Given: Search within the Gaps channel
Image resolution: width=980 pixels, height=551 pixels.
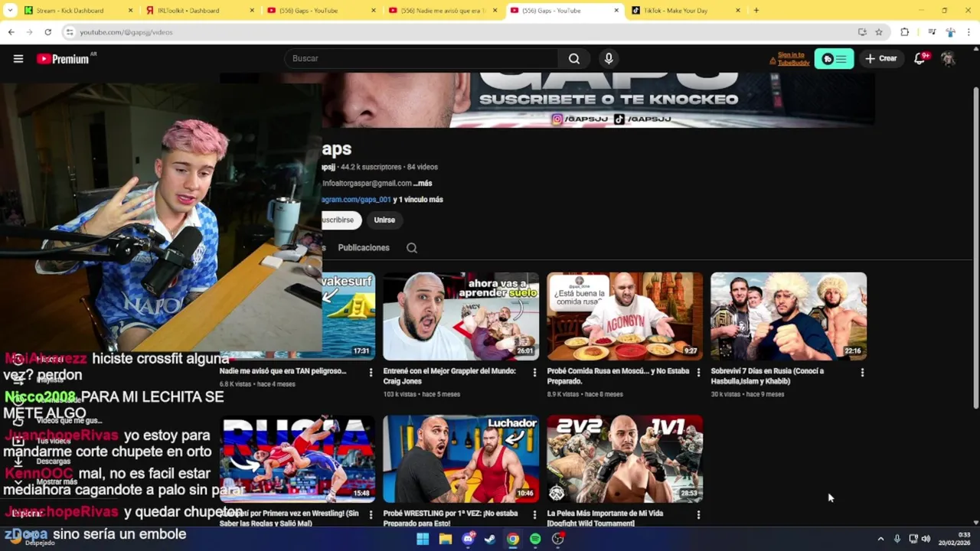Looking at the screenshot, I should (x=412, y=248).
